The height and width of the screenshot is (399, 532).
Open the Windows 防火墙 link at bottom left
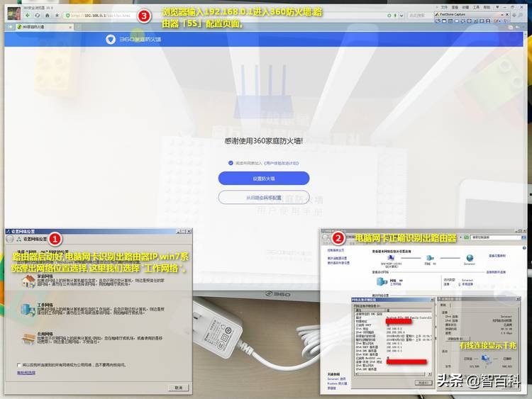click(337, 383)
